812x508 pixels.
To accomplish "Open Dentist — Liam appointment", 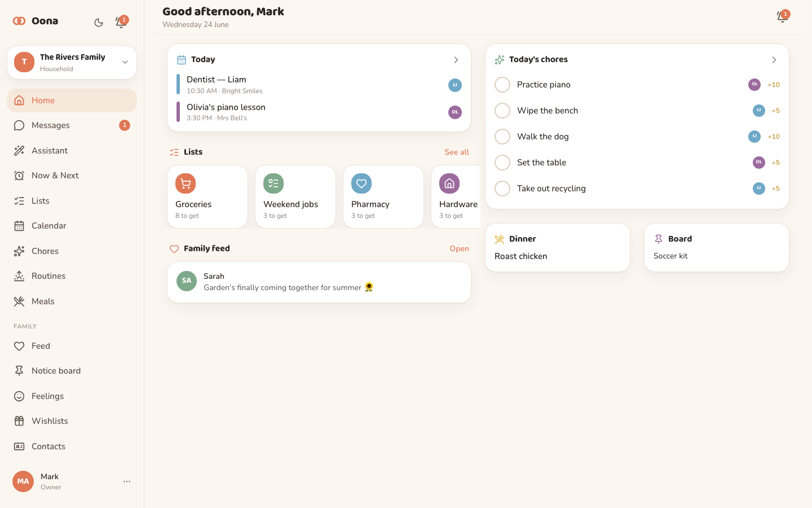I will [x=319, y=85].
